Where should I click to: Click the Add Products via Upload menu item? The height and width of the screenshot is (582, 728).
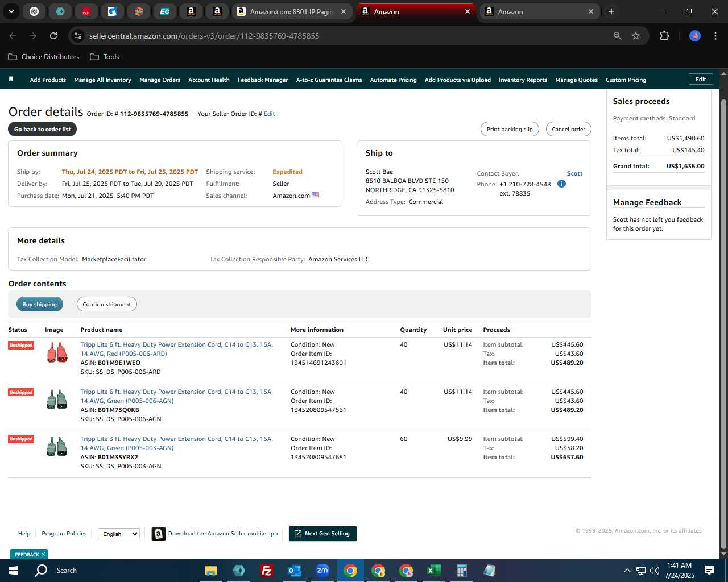click(457, 80)
